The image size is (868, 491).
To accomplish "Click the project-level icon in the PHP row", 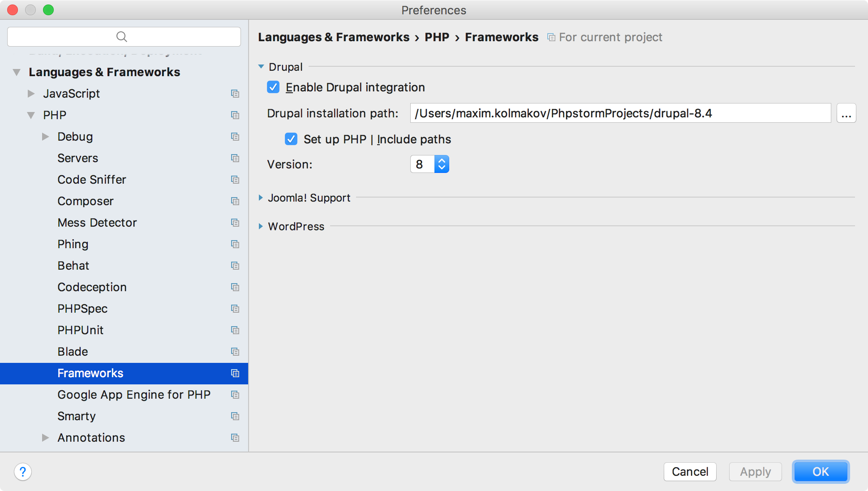I will pyautogui.click(x=235, y=115).
